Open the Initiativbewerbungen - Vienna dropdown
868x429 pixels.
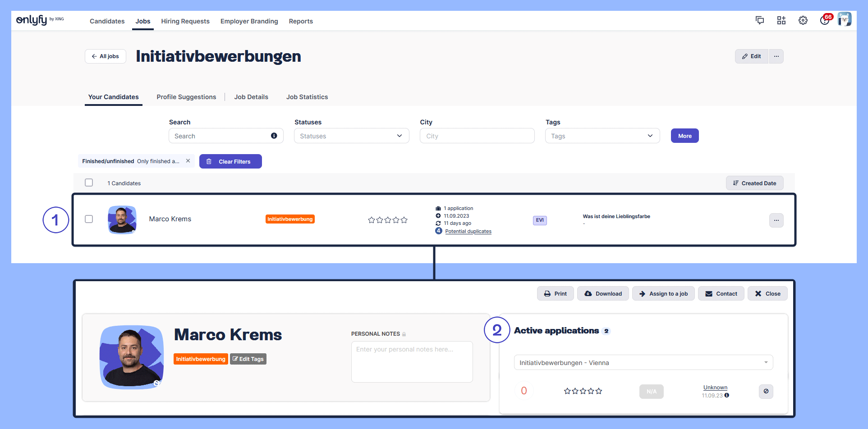click(x=643, y=363)
